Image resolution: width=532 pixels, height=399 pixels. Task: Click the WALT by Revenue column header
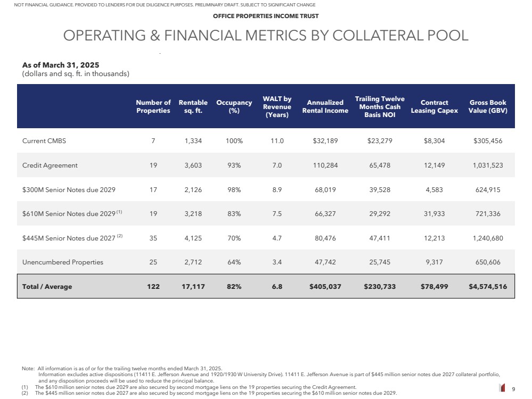[277, 106]
